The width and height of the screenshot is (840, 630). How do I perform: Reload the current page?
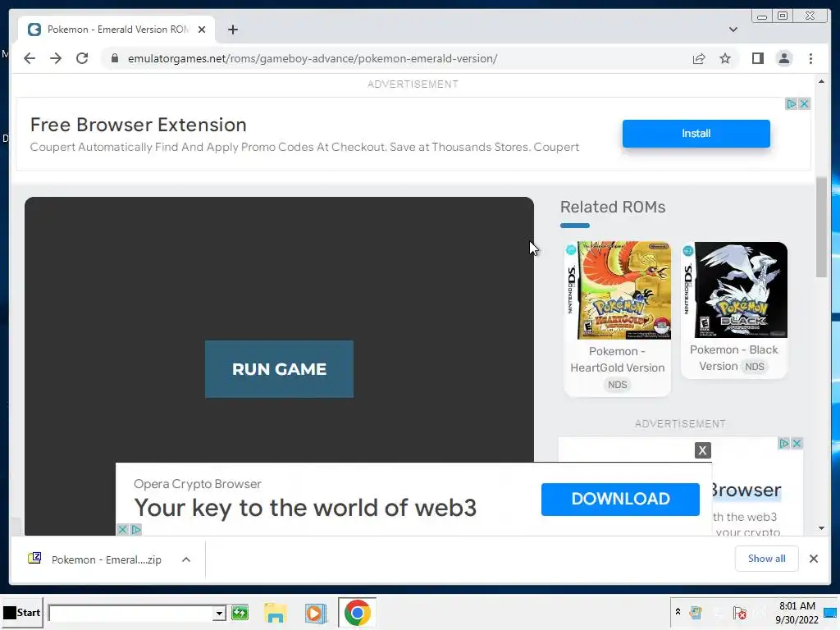(82, 58)
